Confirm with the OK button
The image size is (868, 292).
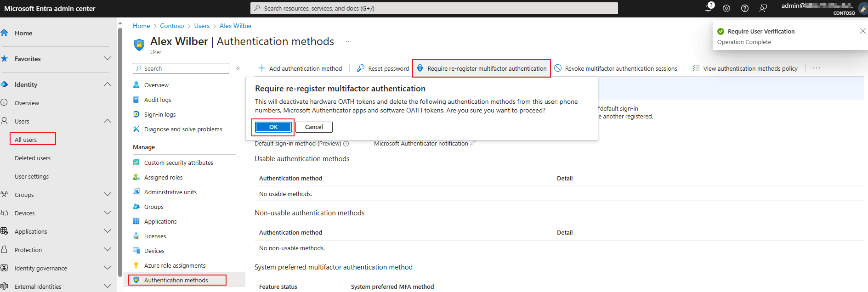click(273, 127)
